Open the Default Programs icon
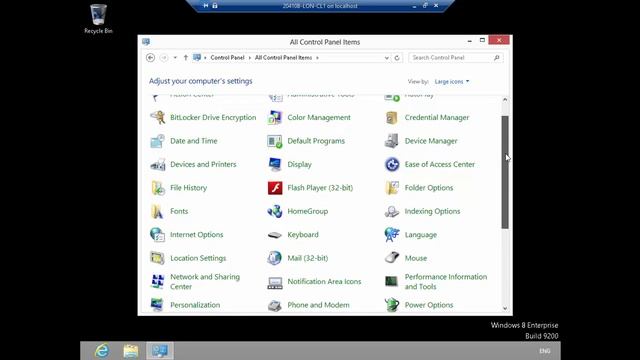640x360 pixels. [x=275, y=141]
